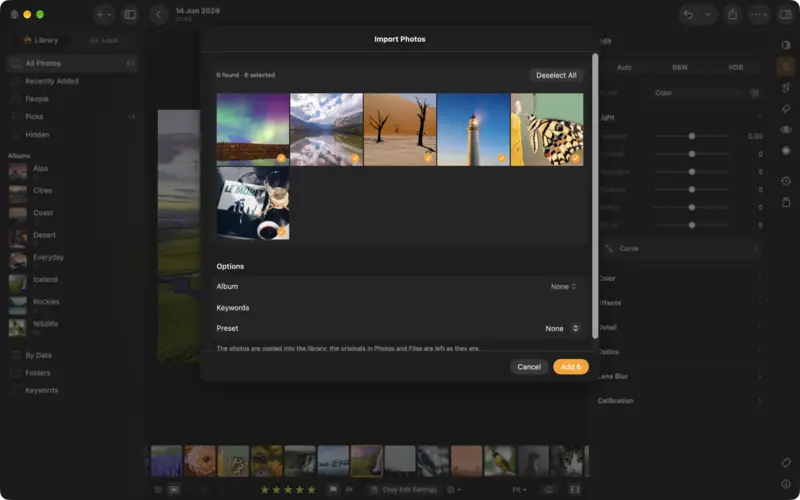
Task: Click the flag icon next to the stars
Action: coord(333,489)
